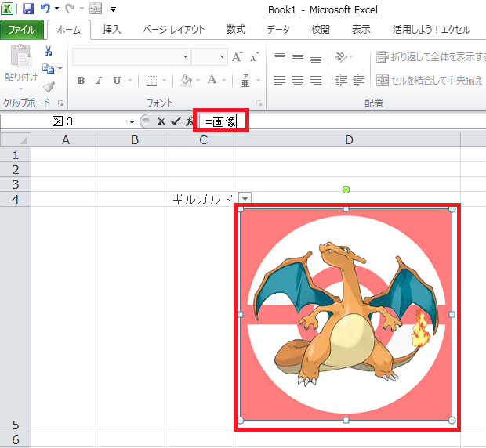
Task: Click the Select All corner button
Action: coord(16,140)
